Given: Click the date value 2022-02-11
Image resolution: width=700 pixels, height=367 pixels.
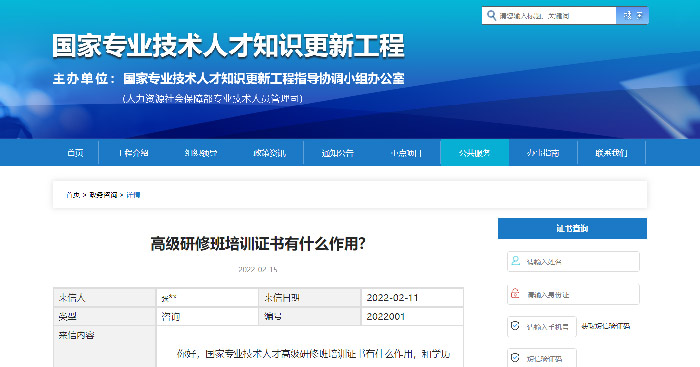Looking at the screenshot, I should [x=392, y=298].
